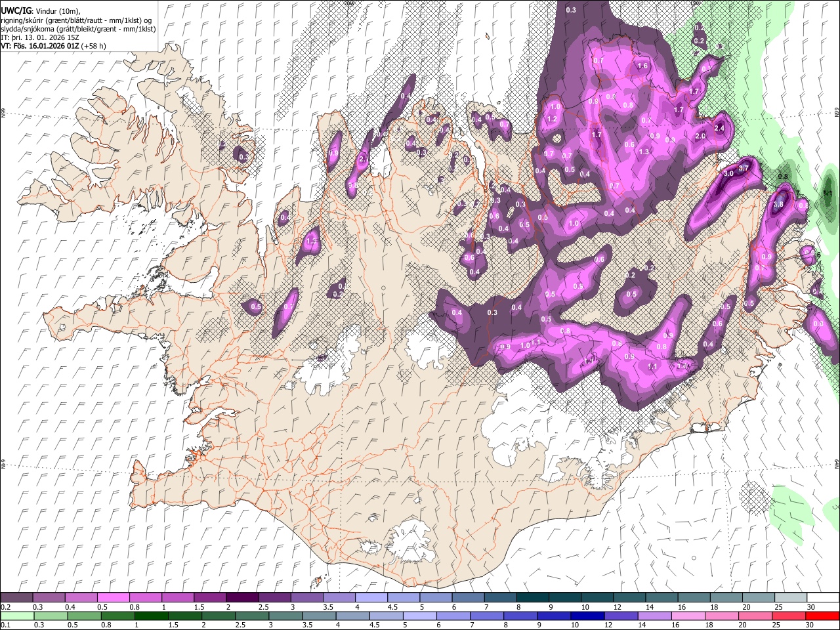Click the '3.8' precipitation value on the map
This screenshot has height=630, width=840.
pyautogui.click(x=778, y=205)
